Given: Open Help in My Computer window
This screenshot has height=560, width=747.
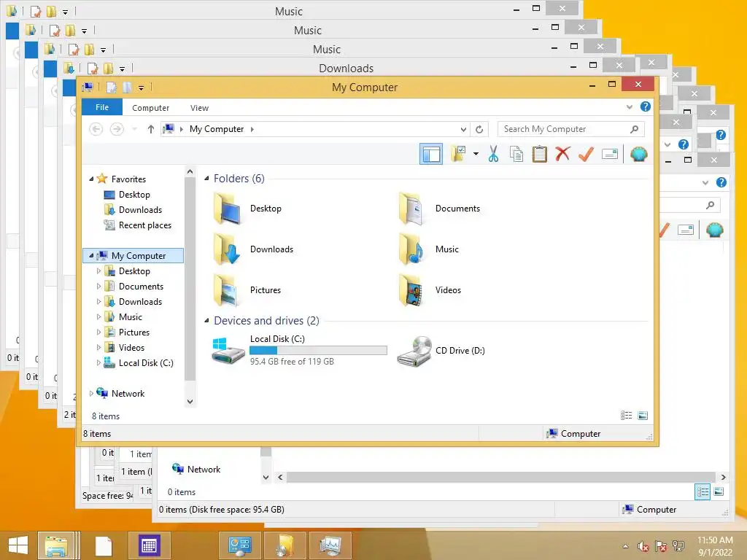Looking at the screenshot, I should tap(645, 106).
